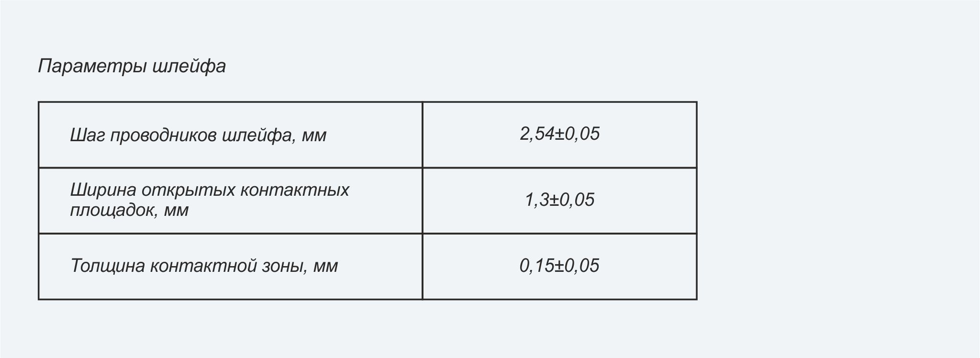
Task: Click the "мм" unit in third row
Action: click(325, 267)
